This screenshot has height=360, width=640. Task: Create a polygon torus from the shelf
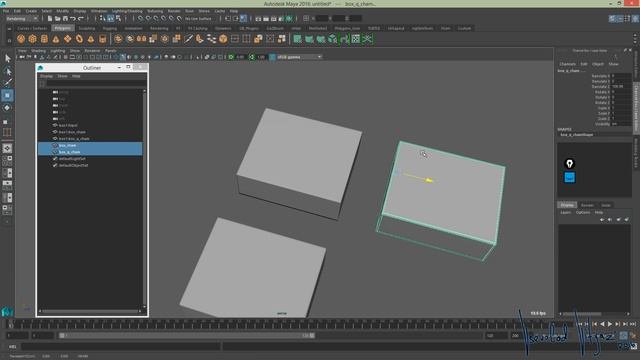pyautogui.click(x=79, y=39)
